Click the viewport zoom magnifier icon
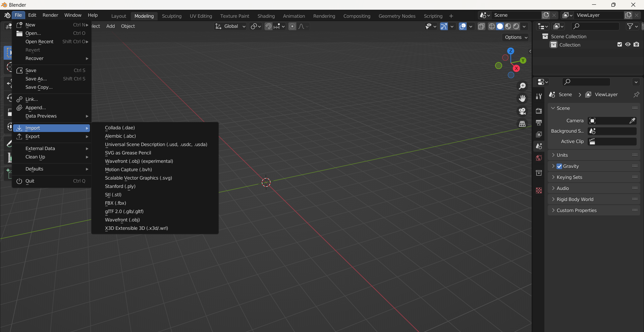The width and height of the screenshot is (644, 332). [522, 86]
